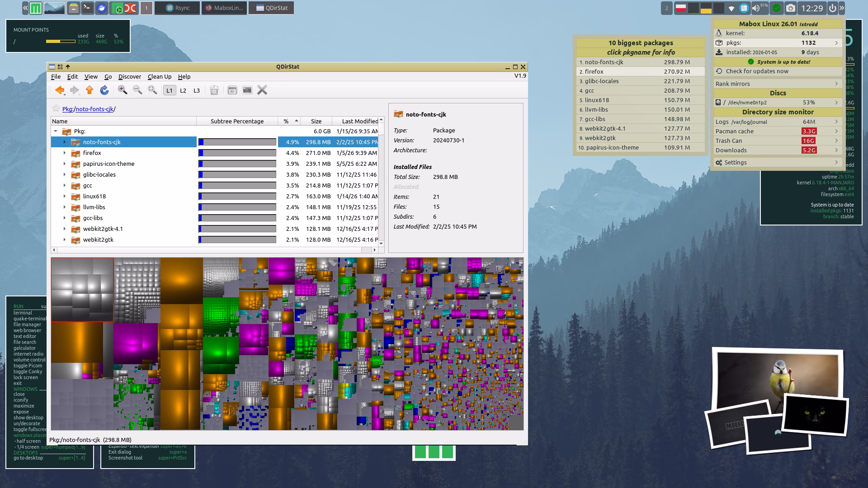
Task: Switch to layout L3
Action: pyautogui.click(x=197, y=90)
